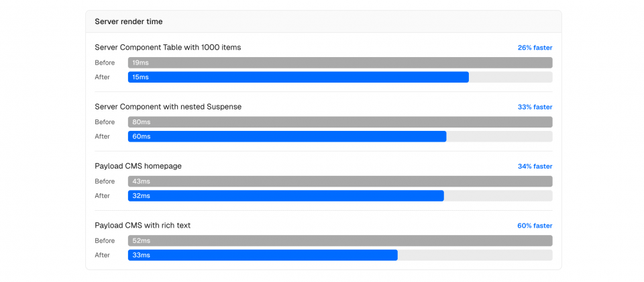Click the blue 15ms After bar
Screen dimensions: 644x282
[x=299, y=77]
